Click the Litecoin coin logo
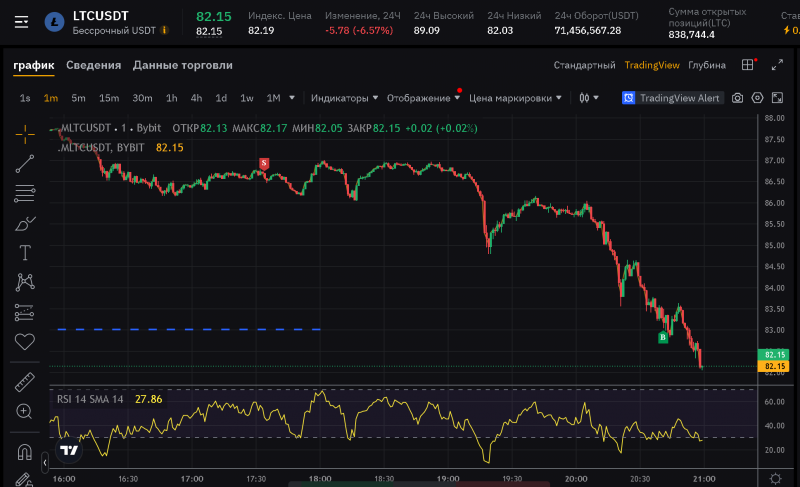This screenshot has height=487, width=800. point(55,22)
